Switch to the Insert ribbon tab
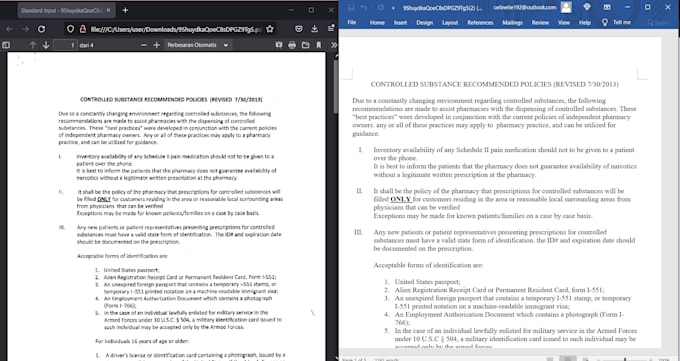This screenshot has width=680, height=361. pyautogui.click(x=400, y=22)
